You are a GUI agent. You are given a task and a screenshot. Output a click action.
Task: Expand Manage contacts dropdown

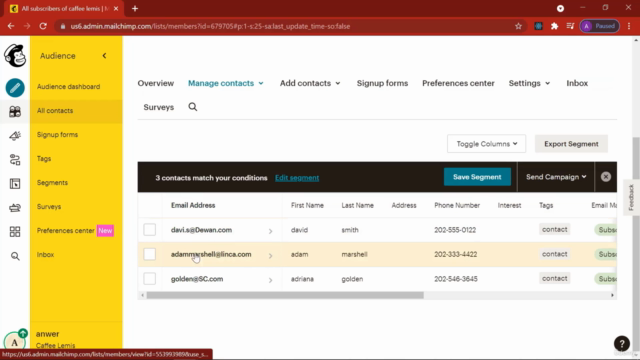click(226, 83)
